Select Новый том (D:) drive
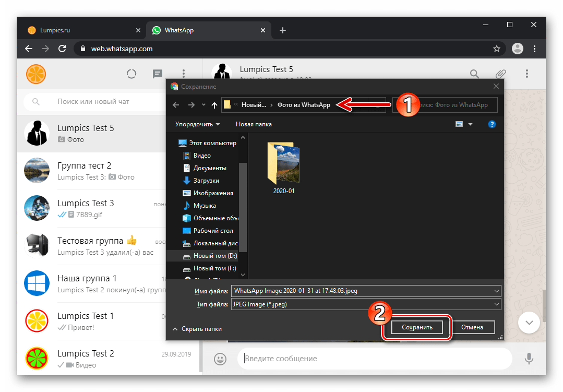 (x=202, y=256)
